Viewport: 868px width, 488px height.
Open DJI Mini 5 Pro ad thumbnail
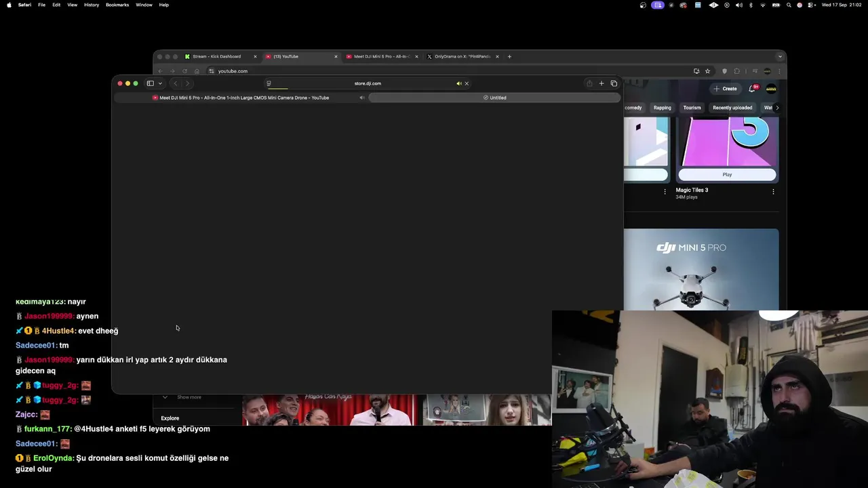pos(701,269)
